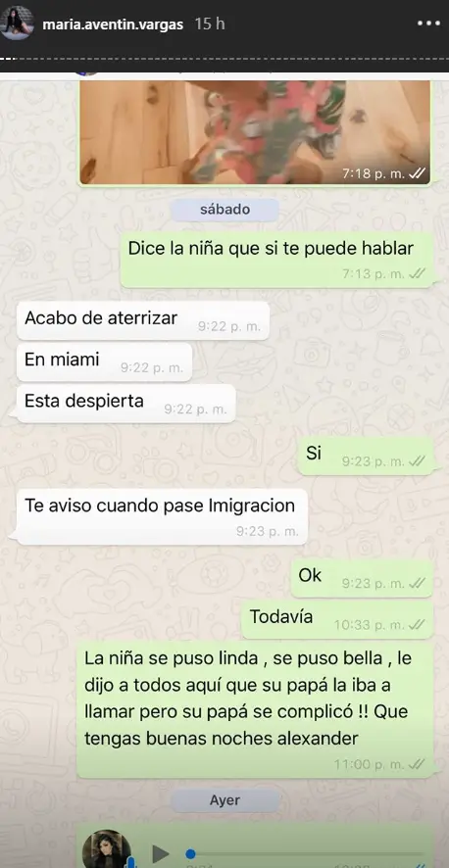449x868 pixels.
Task: Tap the voice message sender avatar
Action: pyautogui.click(x=107, y=849)
